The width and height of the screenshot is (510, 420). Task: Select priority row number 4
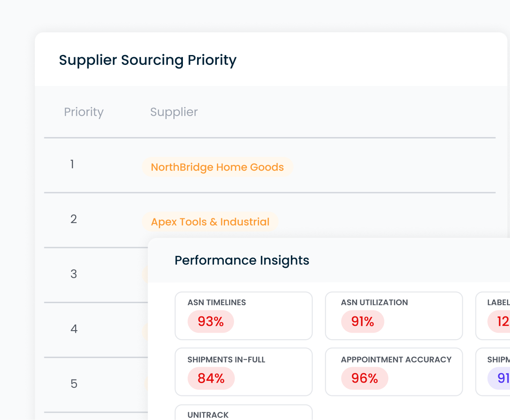pos(74,329)
